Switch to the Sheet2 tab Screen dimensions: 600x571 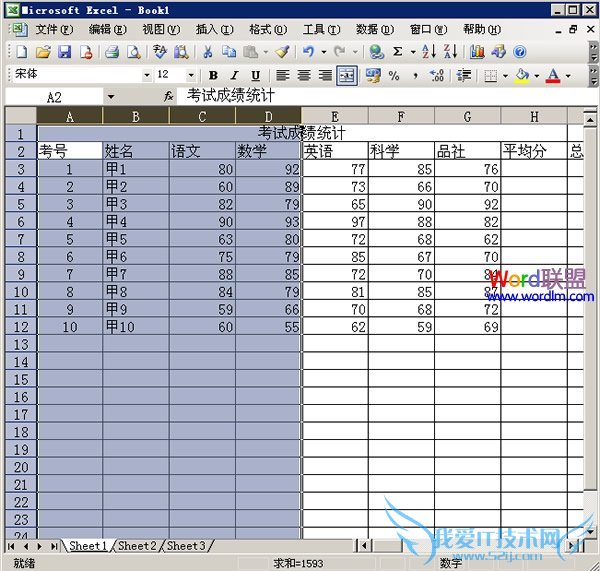pyautogui.click(x=136, y=546)
